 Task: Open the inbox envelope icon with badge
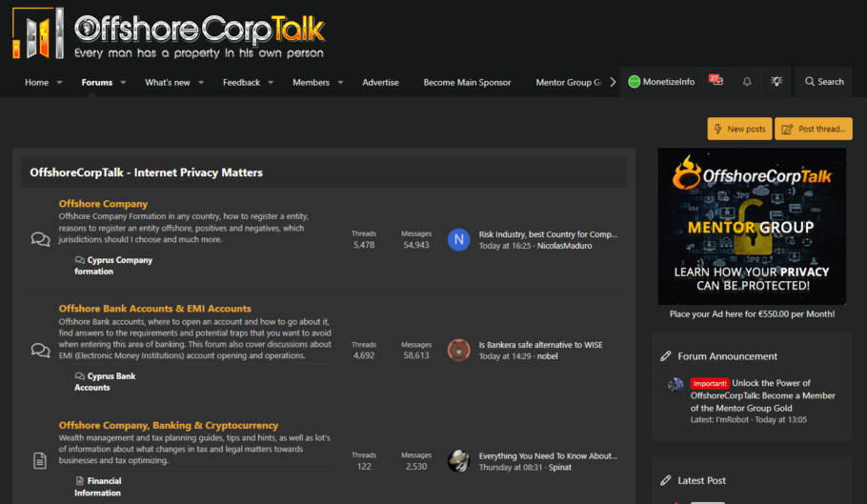tap(716, 81)
